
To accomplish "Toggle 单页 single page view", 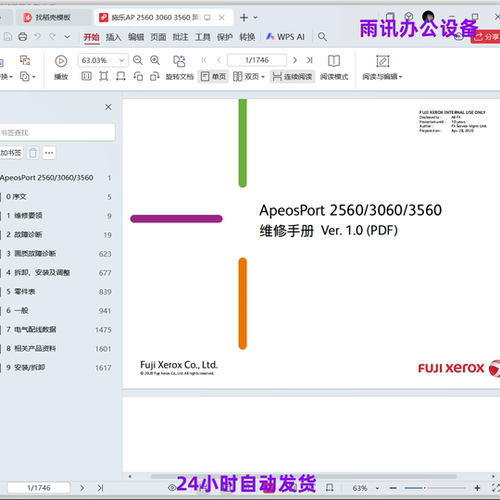I will click(213, 77).
